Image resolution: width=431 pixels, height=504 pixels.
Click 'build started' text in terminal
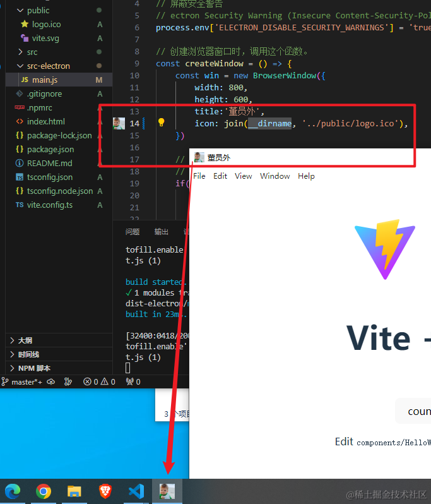coord(154,282)
